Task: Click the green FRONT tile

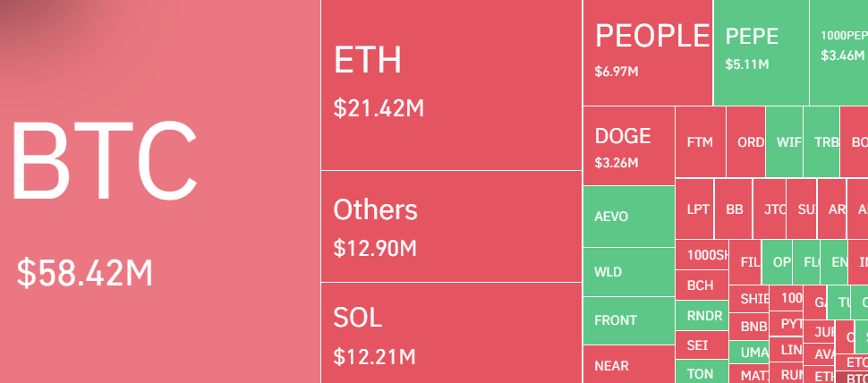Action: [628, 320]
